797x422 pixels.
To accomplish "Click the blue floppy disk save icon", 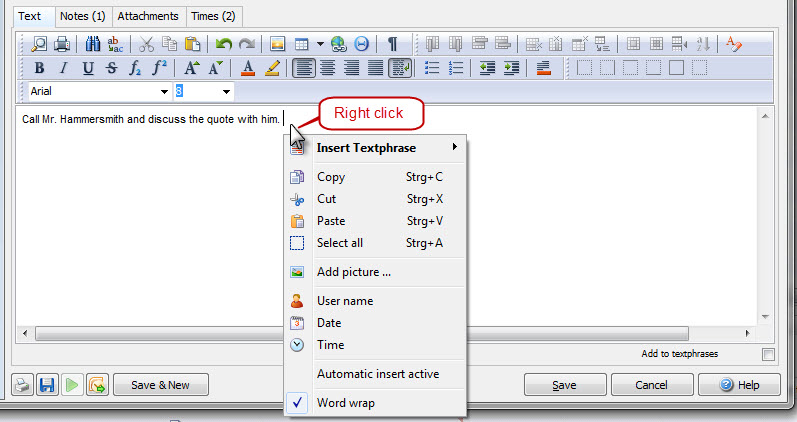I will tap(46, 385).
